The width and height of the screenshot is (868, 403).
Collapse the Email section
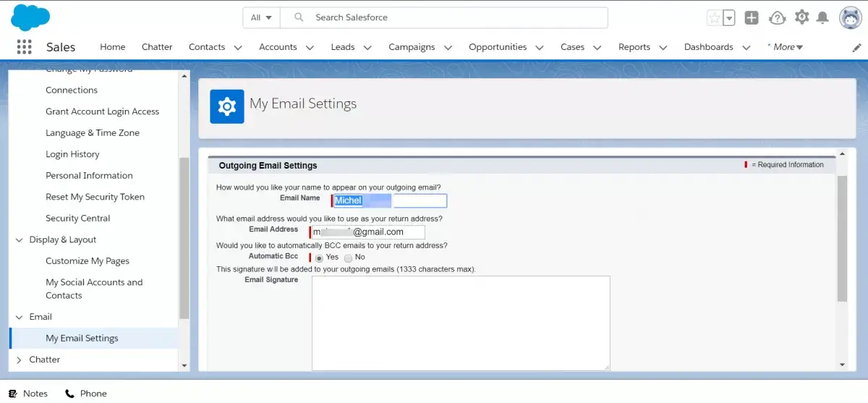click(20, 317)
